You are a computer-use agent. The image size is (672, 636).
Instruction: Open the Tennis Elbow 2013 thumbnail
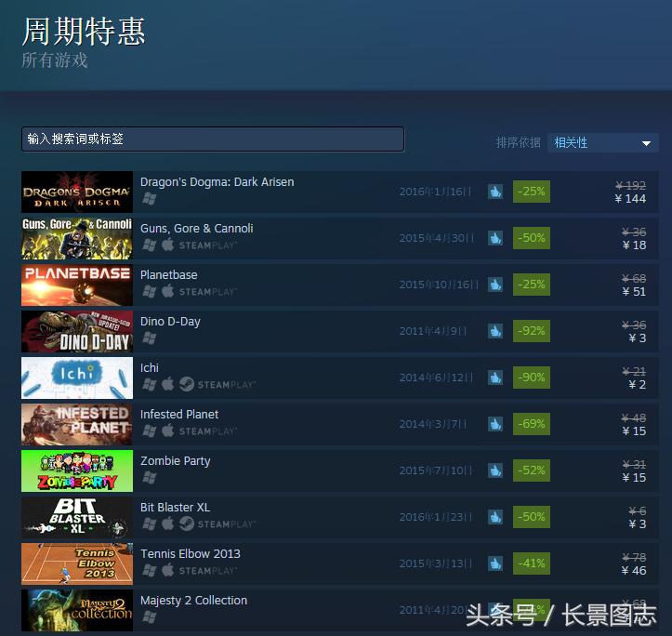point(77,563)
